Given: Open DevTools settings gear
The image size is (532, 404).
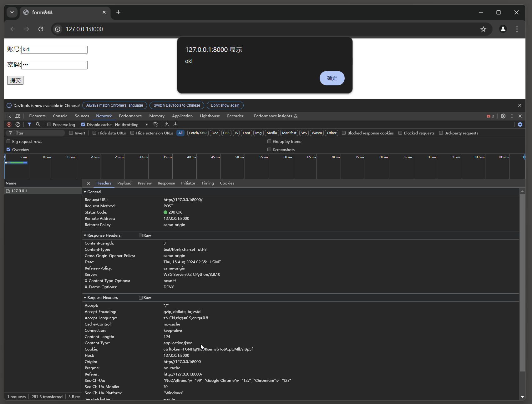Looking at the screenshot, I should click(x=503, y=116).
